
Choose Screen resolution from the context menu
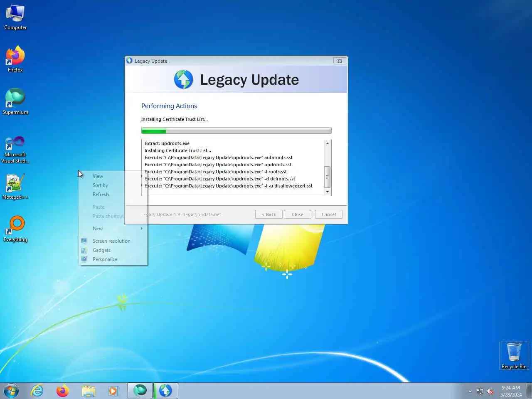tap(113, 241)
